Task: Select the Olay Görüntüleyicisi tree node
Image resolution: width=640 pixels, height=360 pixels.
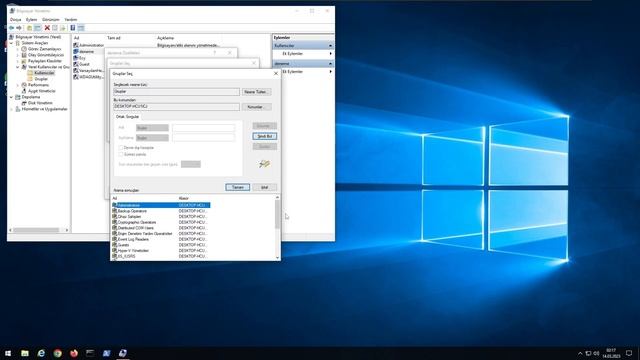Action: point(46,55)
